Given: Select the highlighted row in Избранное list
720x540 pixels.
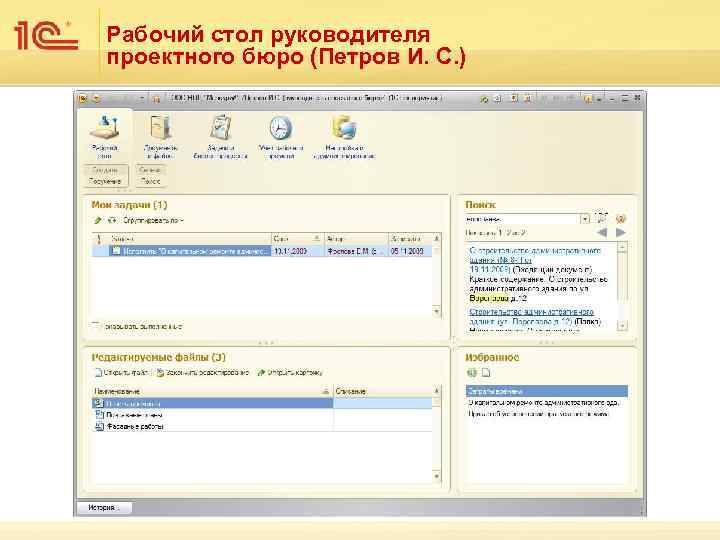Looking at the screenshot, I should 546,392.
